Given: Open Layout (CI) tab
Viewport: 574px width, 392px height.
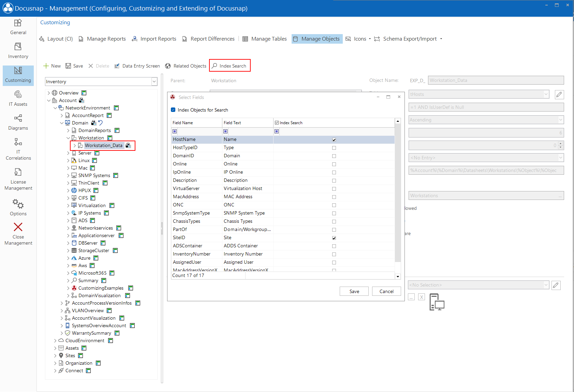Looking at the screenshot, I should pos(56,39).
